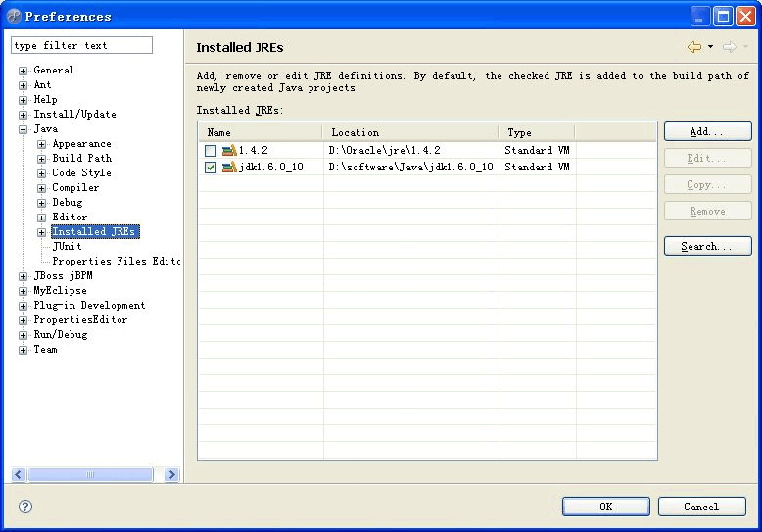Viewport: 762px width, 532px height.
Task: Click the tree scrollbar left arrow
Action: 19,474
